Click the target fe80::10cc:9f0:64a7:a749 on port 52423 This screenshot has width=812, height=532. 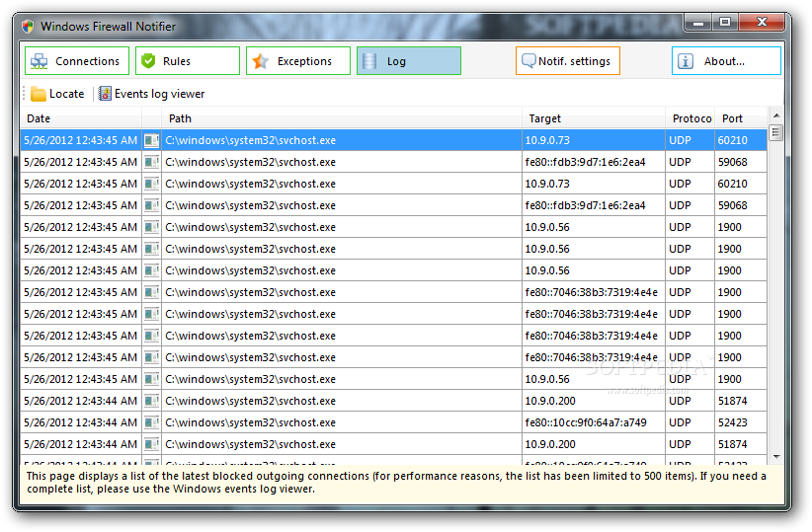point(586,422)
